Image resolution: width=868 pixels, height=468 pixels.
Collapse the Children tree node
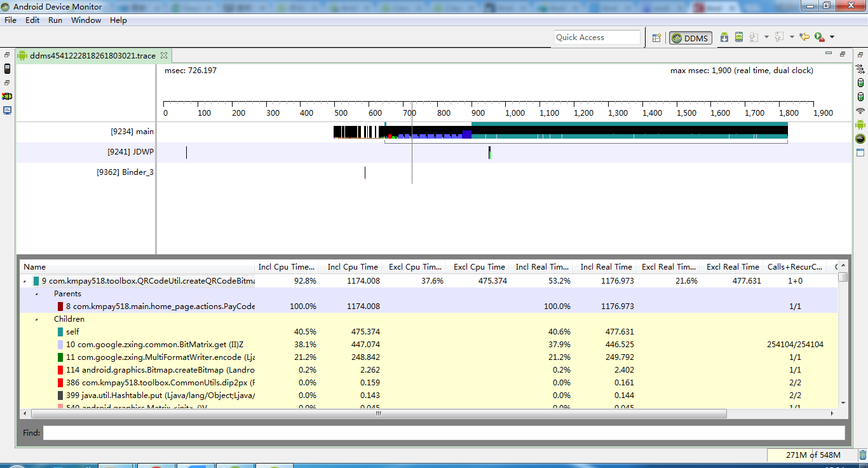[x=36, y=319]
